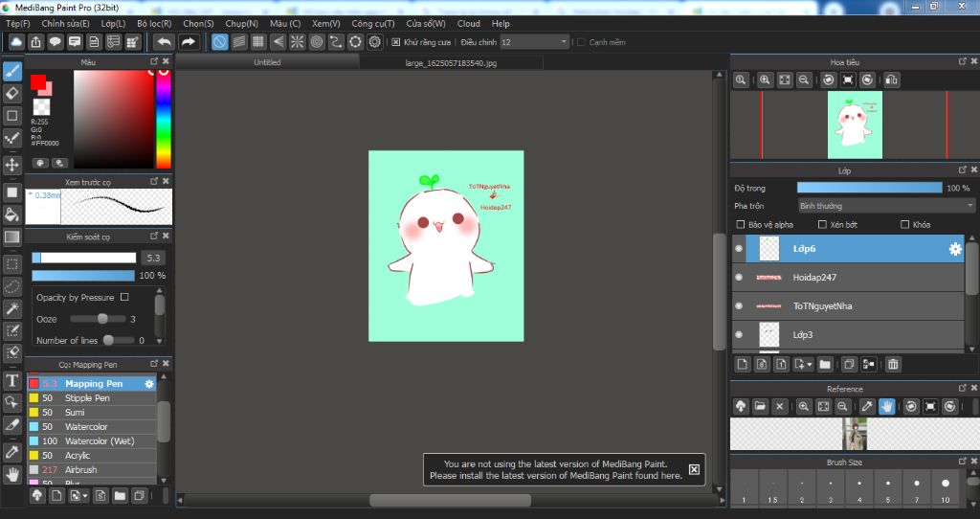Toggle Khử răng cưa anti-aliasing checkbox

click(395, 42)
